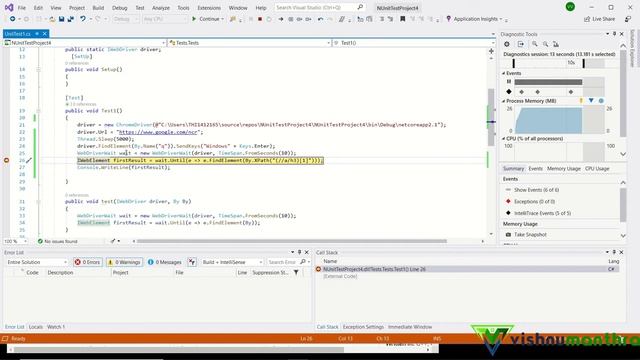Collapse the Process Memory graph section
Image resolution: width=640 pixels, height=360 pixels.
pos(503,101)
